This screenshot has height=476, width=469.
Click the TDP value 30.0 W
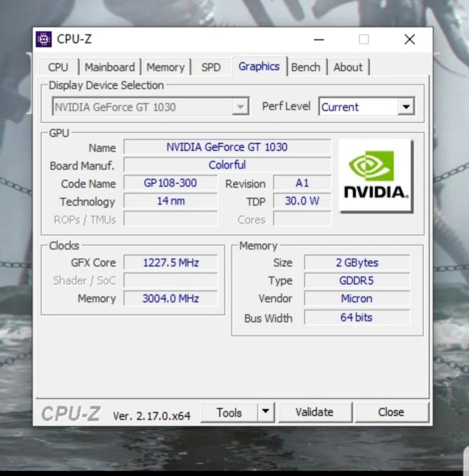pyautogui.click(x=302, y=201)
